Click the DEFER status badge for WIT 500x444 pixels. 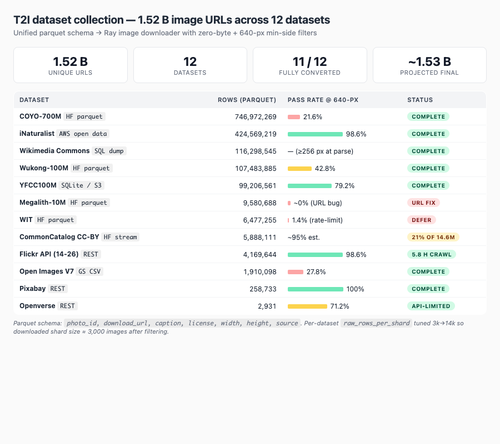click(x=421, y=220)
